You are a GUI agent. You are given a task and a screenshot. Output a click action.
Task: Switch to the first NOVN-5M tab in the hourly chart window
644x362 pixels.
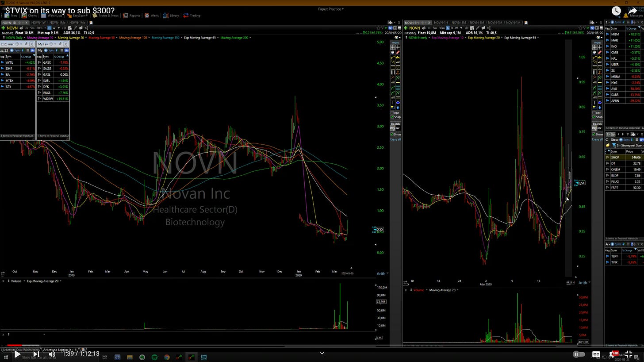coord(459,22)
